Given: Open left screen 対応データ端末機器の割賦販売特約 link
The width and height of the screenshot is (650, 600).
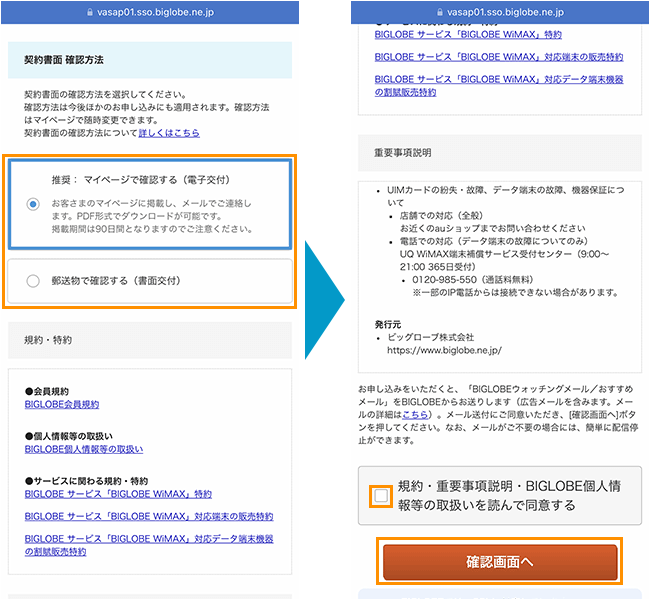Looking at the screenshot, I should [x=149, y=545].
